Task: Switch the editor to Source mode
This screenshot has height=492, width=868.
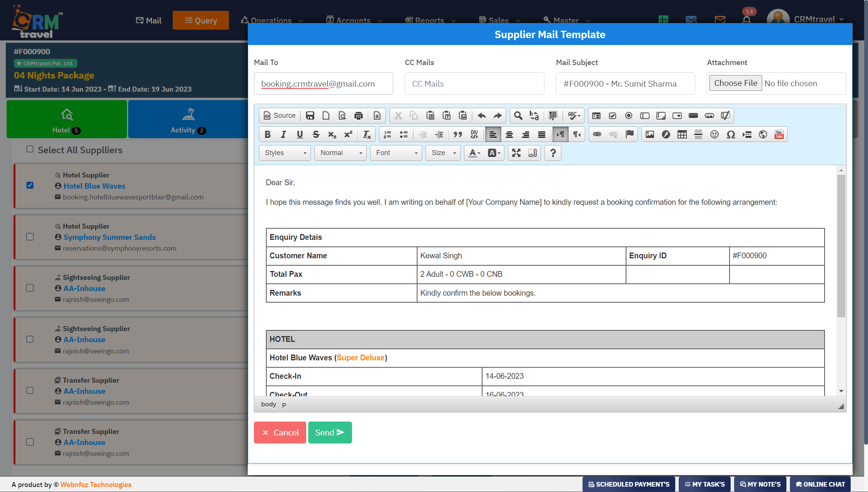Action: click(279, 115)
